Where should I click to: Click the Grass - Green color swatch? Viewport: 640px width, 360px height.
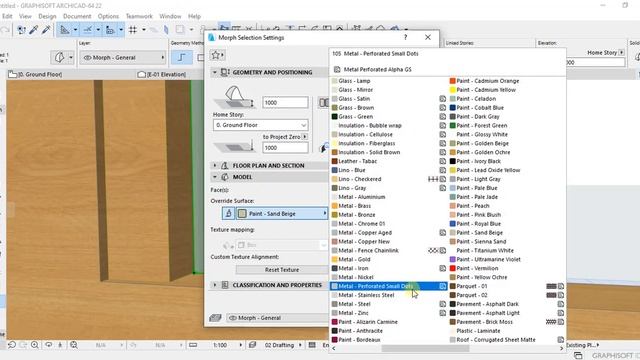(335, 117)
